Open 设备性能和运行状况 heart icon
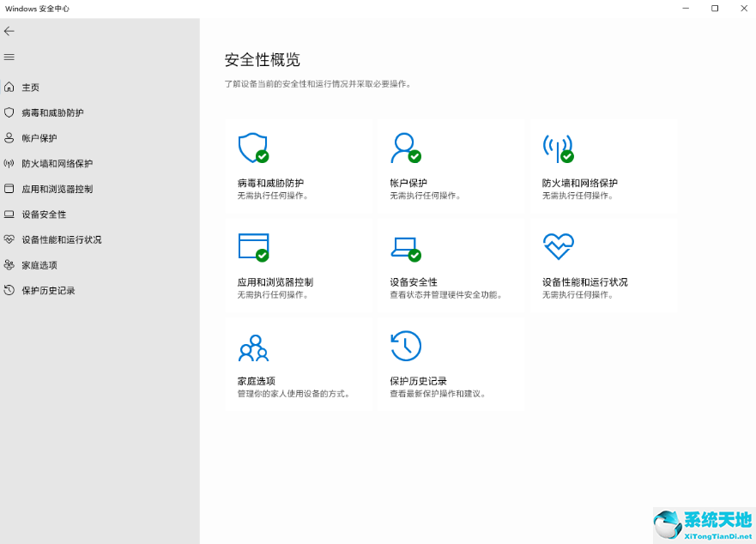This screenshot has height=544, width=756. pyautogui.click(x=558, y=247)
